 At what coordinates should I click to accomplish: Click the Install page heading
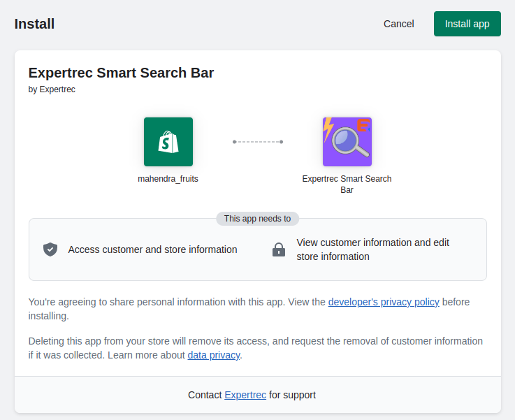tap(34, 24)
